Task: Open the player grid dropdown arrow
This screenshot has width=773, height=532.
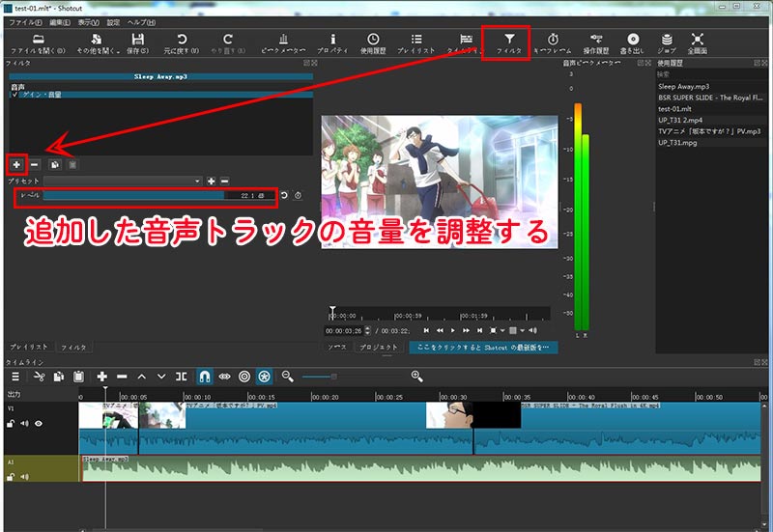Action: coord(522,330)
